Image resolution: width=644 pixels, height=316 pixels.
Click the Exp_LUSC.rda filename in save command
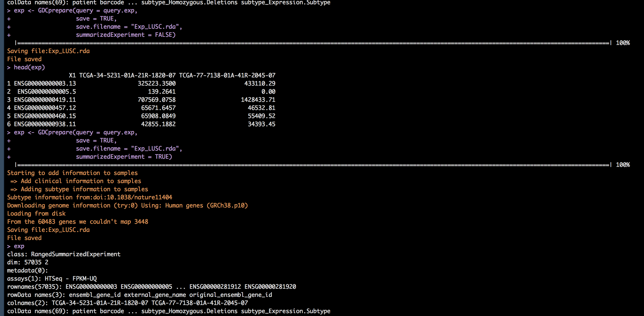[x=155, y=27]
